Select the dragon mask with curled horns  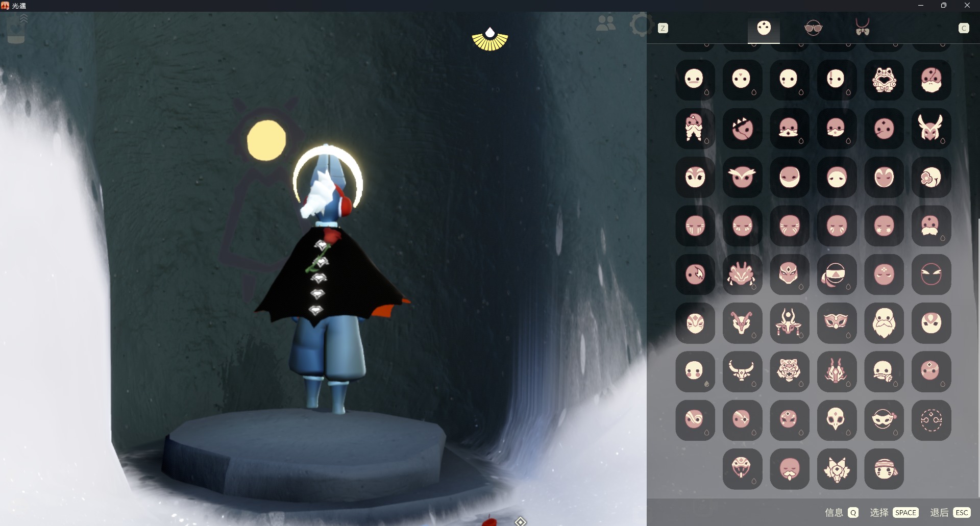click(742, 323)
